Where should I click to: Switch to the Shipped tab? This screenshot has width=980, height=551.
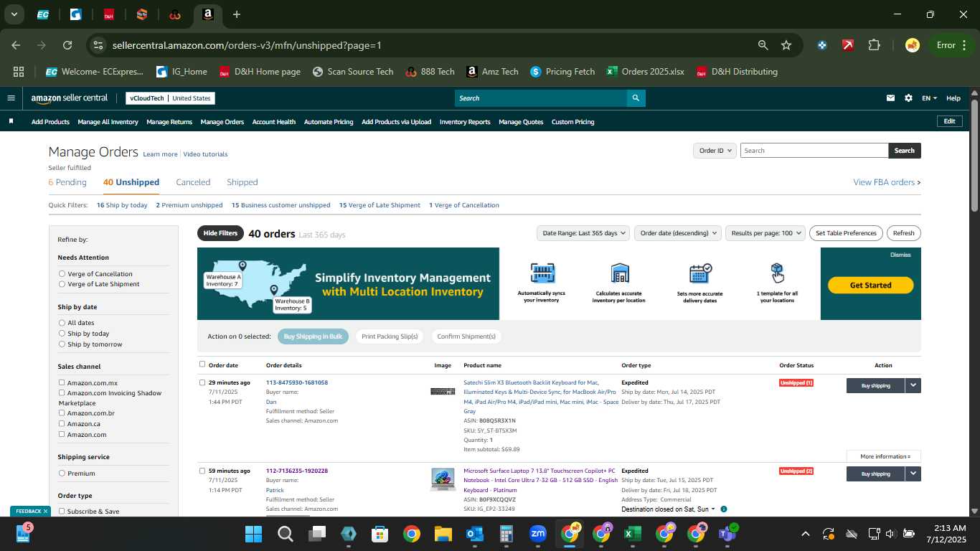[x=242, y=182]
